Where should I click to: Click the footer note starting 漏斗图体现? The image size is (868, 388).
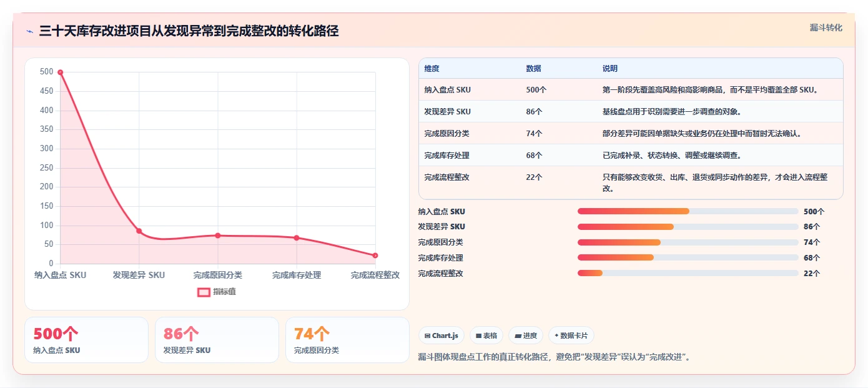click(555, 357)
